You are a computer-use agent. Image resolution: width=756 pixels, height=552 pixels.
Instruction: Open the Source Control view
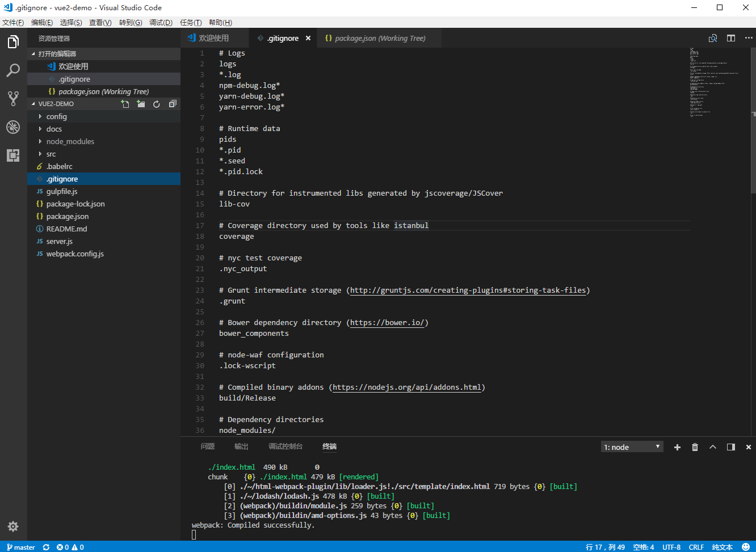pos(13,99)
